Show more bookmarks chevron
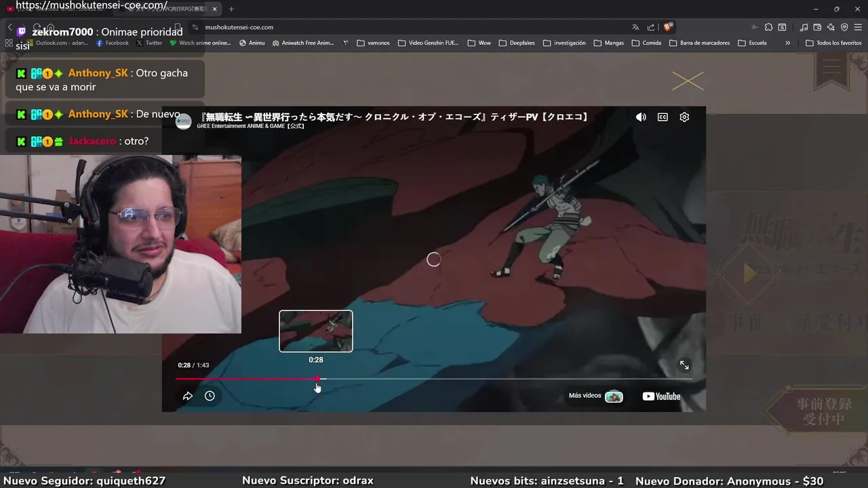This screenshot has height=488, width=868. [x=787, y=43]
